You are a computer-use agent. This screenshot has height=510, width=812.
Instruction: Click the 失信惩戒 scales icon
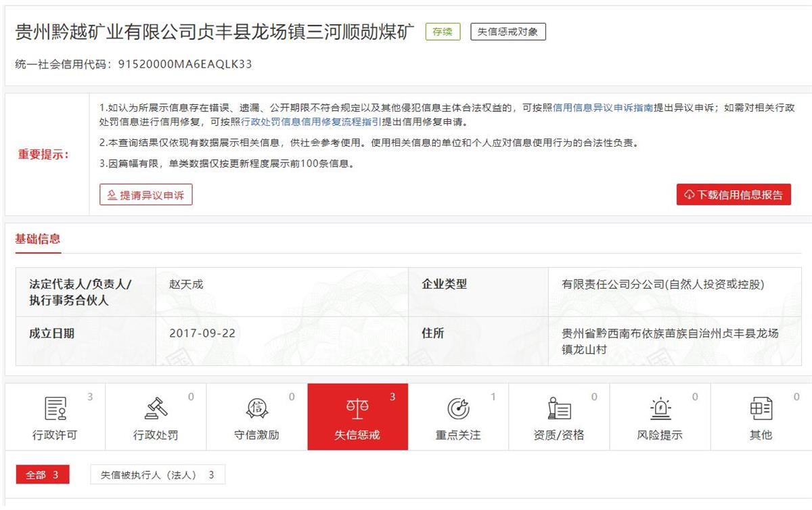click(357, 409)
